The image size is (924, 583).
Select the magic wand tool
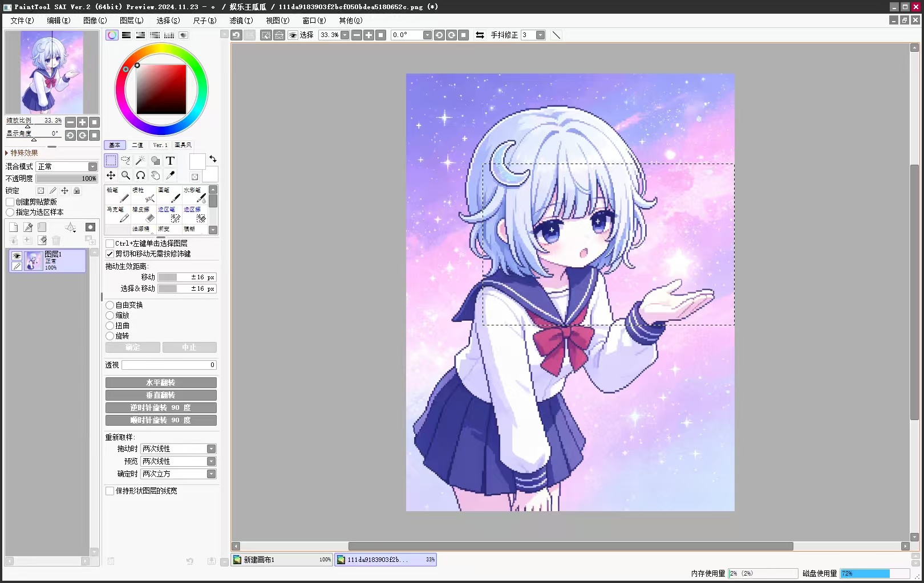pos(141,161)
